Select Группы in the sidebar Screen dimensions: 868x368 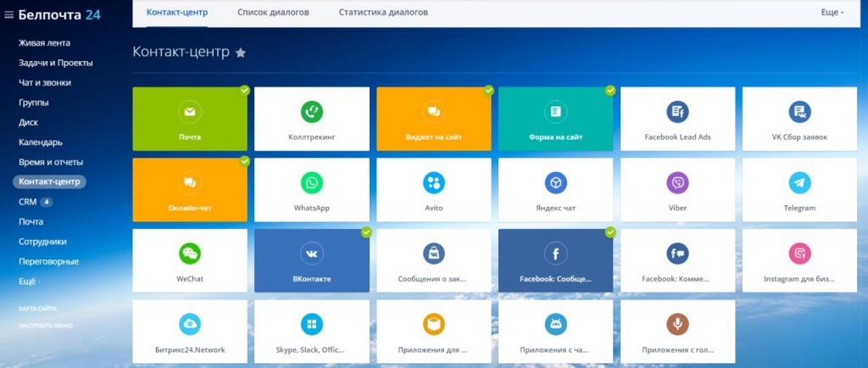click(x=33, y=103)
